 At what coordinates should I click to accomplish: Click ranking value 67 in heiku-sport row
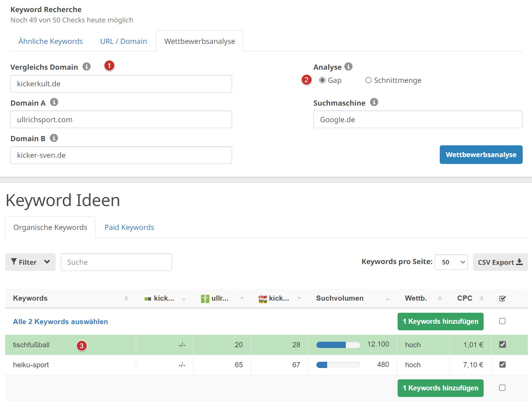click(296, 365)
